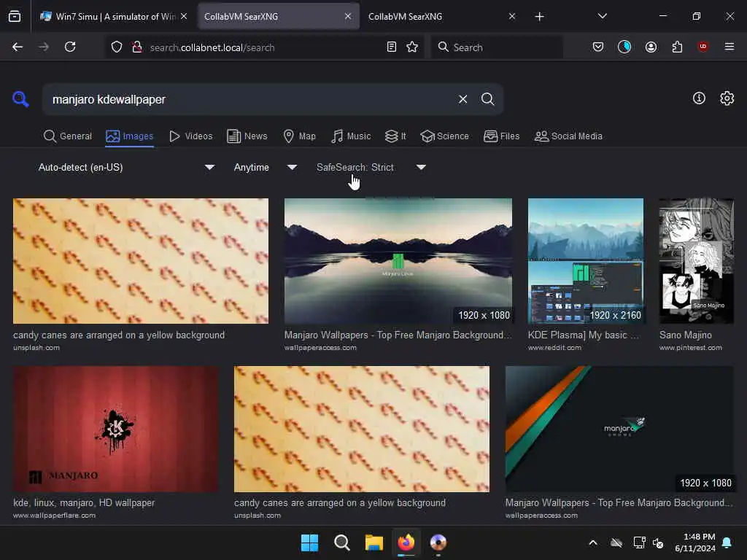Open the Windows Start menu
This screenshot has width=747, height=560.
coord(309,542)
